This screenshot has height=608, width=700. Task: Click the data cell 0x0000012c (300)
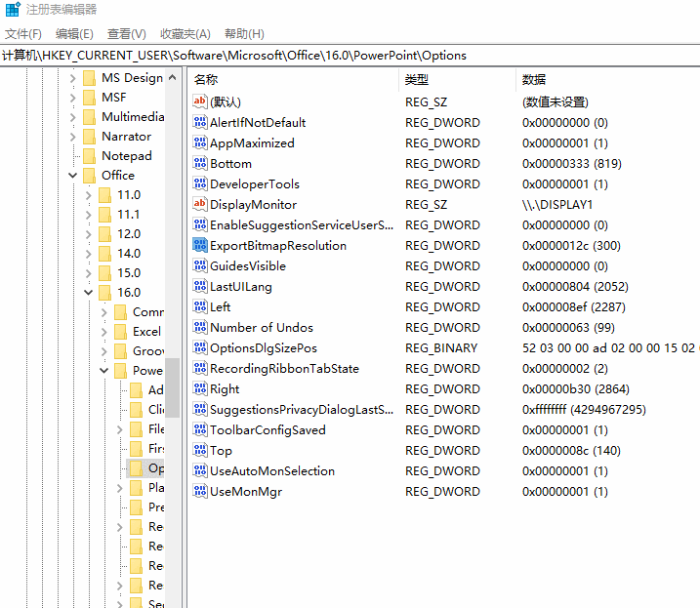[571, 246]
